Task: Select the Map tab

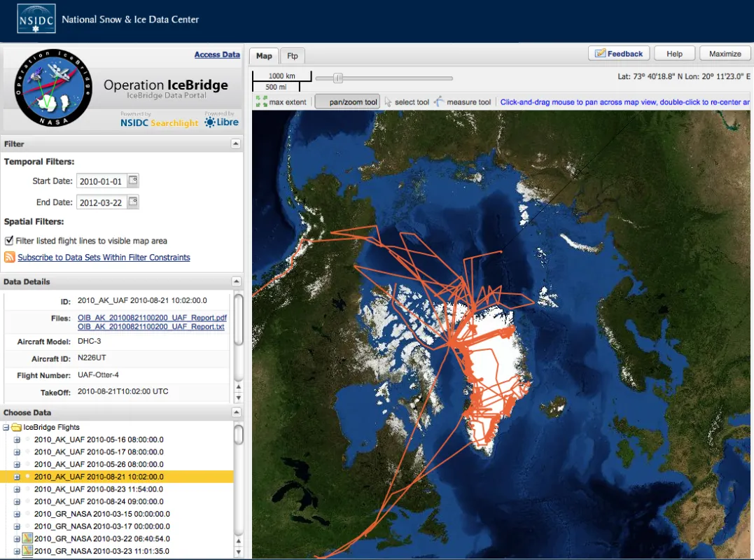Action: pos(263,55)
